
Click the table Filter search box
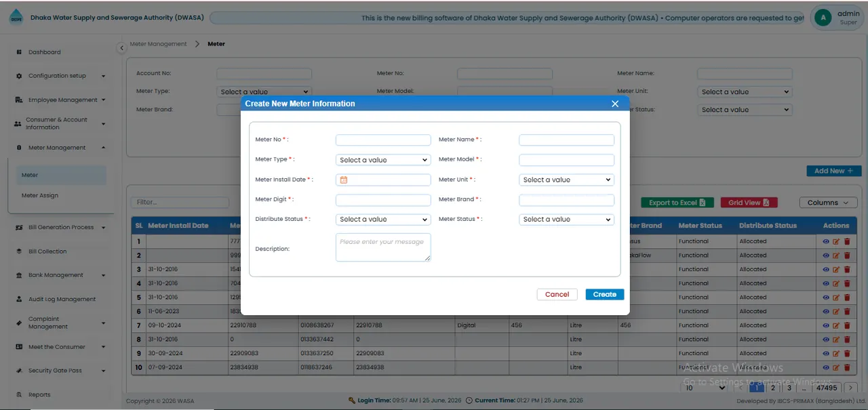tap(180, 202)
